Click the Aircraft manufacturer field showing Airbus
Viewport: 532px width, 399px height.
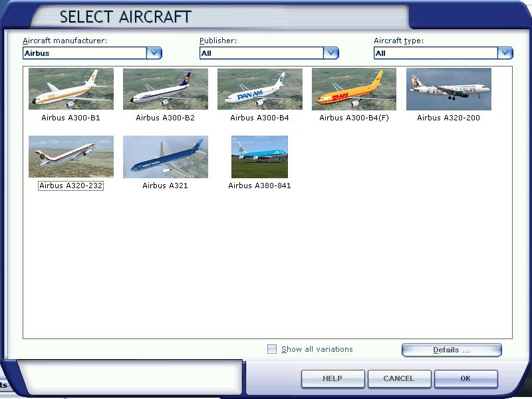(84, 53)
